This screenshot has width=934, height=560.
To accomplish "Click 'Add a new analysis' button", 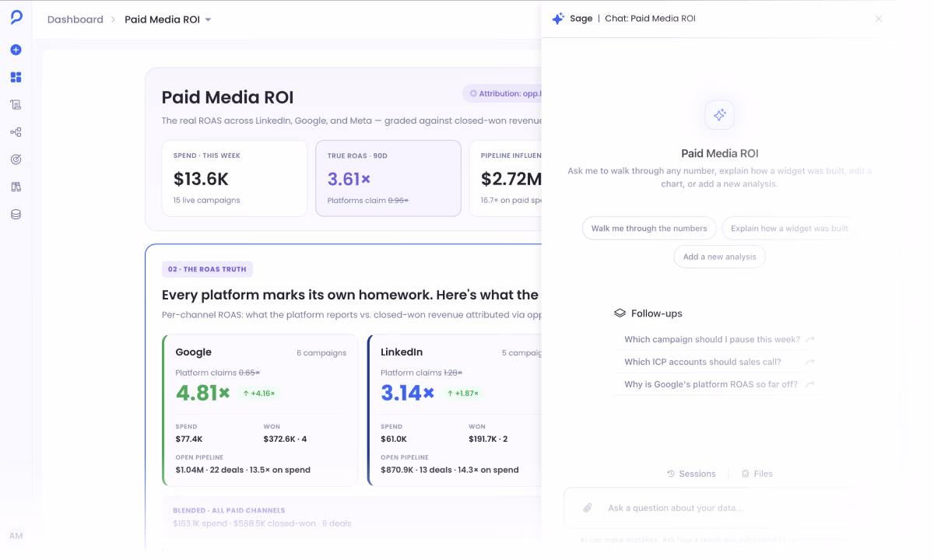I will click(720, 257).
